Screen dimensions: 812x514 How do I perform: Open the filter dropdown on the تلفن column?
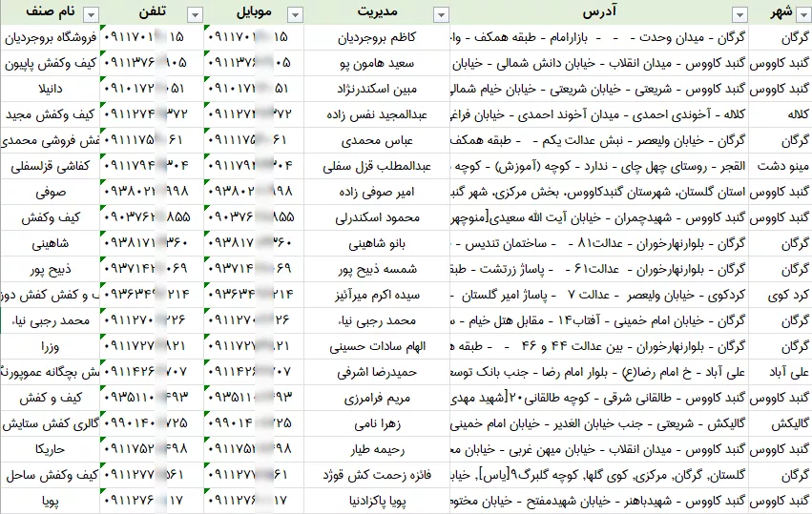[195, 15]
